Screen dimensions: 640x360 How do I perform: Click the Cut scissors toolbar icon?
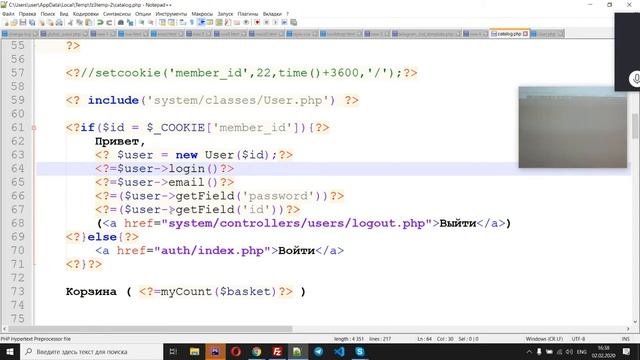[70, 22]
